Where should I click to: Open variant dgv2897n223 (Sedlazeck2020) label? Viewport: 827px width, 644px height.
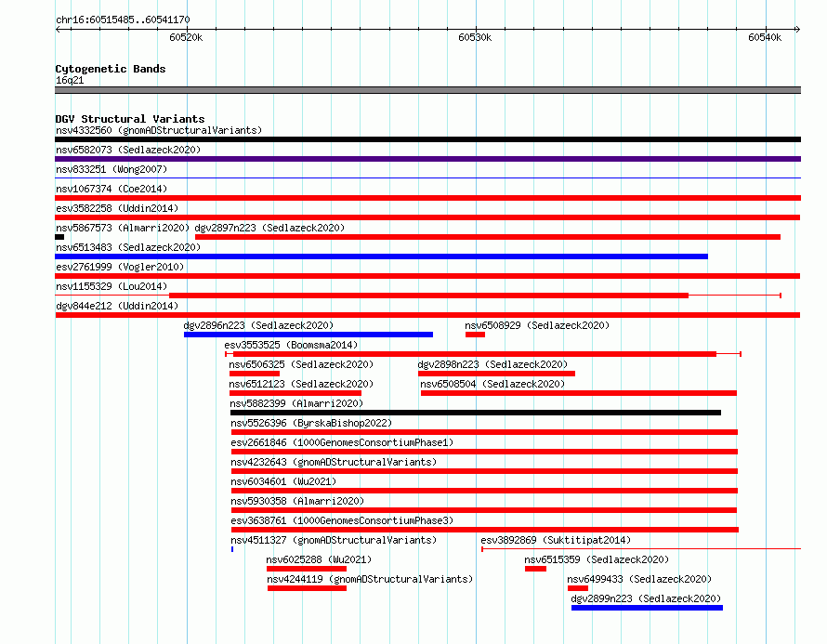click(x=269, y=228)
